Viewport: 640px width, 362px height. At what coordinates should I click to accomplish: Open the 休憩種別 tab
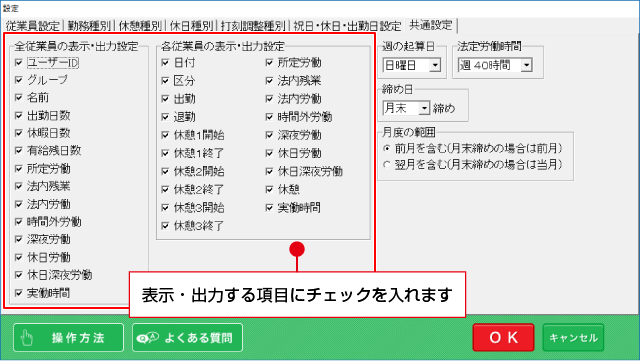tap(140, 26)
